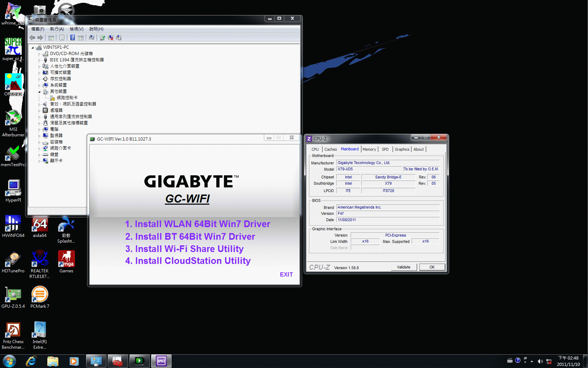Open the wPrime desktop shortcut
Image resolution: width=588 pixels, height=368 pixels.
[x=13, y=14]
